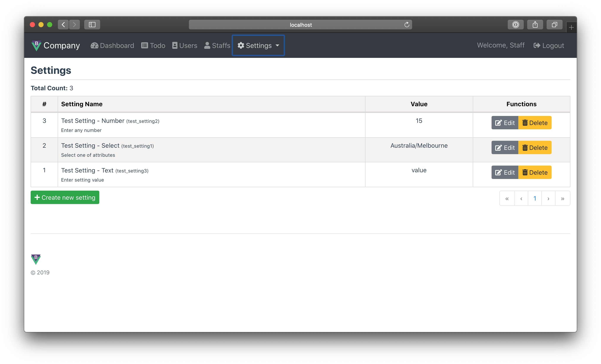Screen dimensions: 601x364
Task: Open the Dashboard page
Action: pyautogui.click(x=112, y=45)
